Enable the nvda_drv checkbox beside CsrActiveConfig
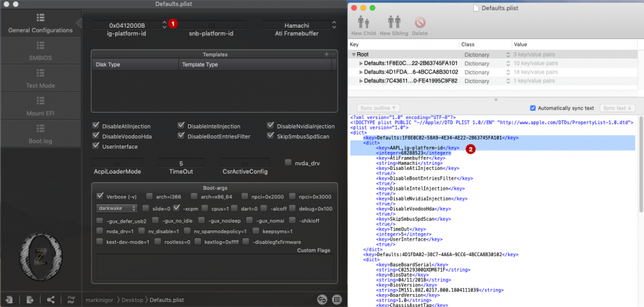This screenshot has height=307, width=644. coord(289,163)
